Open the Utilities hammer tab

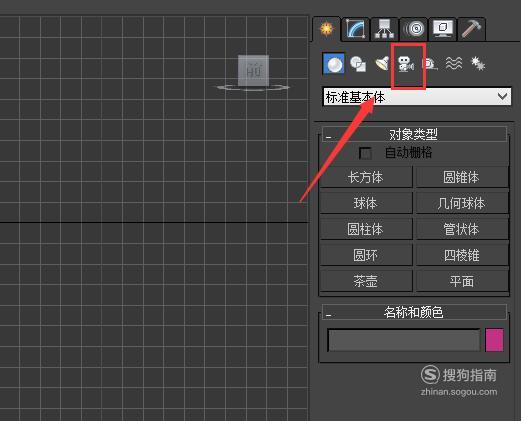pos(471,29)
